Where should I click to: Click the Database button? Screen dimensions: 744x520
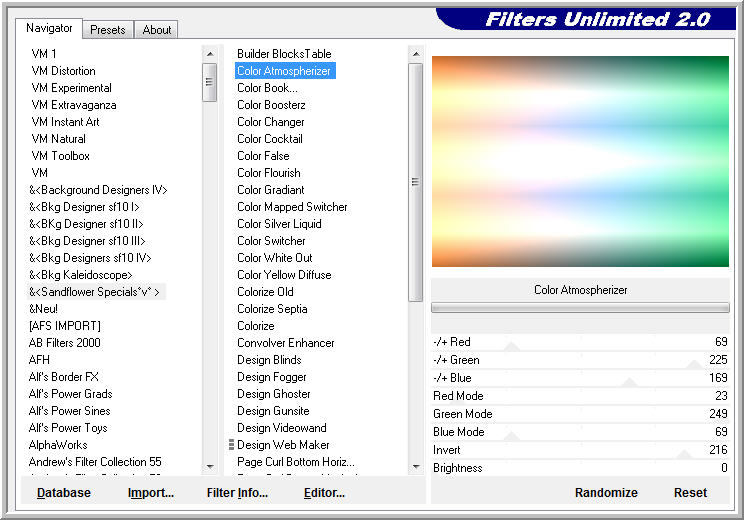pos(64,492)
